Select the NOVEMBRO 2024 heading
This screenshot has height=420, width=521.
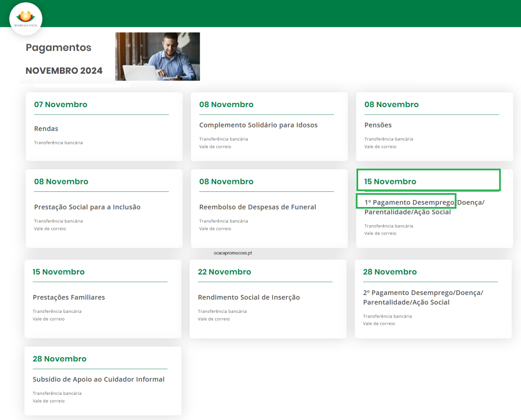(x=64, y=71)
